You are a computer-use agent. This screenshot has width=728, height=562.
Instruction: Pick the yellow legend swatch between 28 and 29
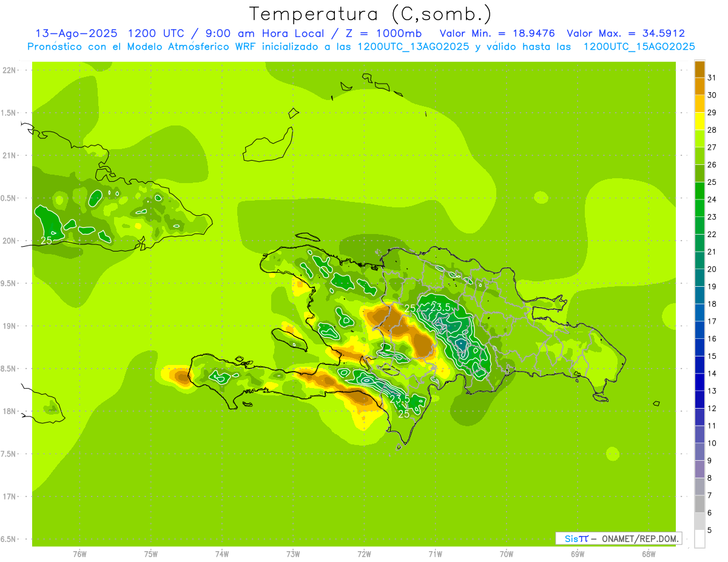click(x=699, y=121)
